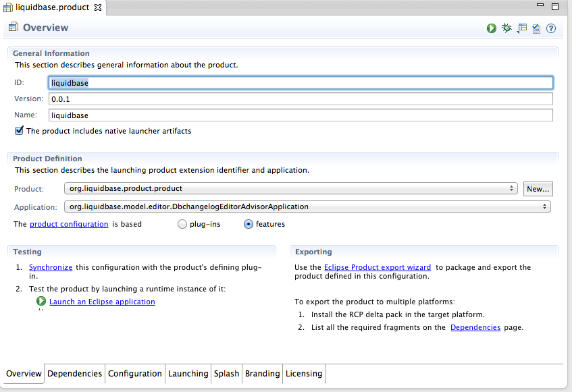Screen dimensions: 572x392
Task: Open the Eclipse product export icon in toolbar
Action: 521,28
